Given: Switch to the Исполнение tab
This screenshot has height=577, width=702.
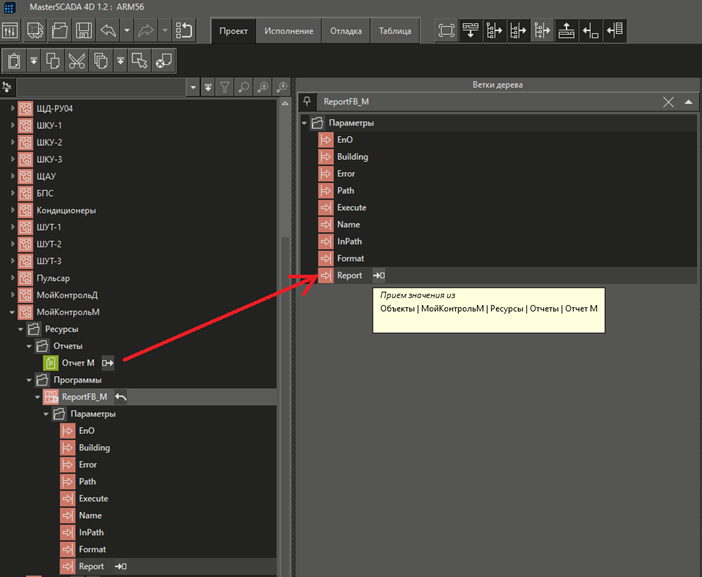Looking at the screenshot, I should (288, 31).
